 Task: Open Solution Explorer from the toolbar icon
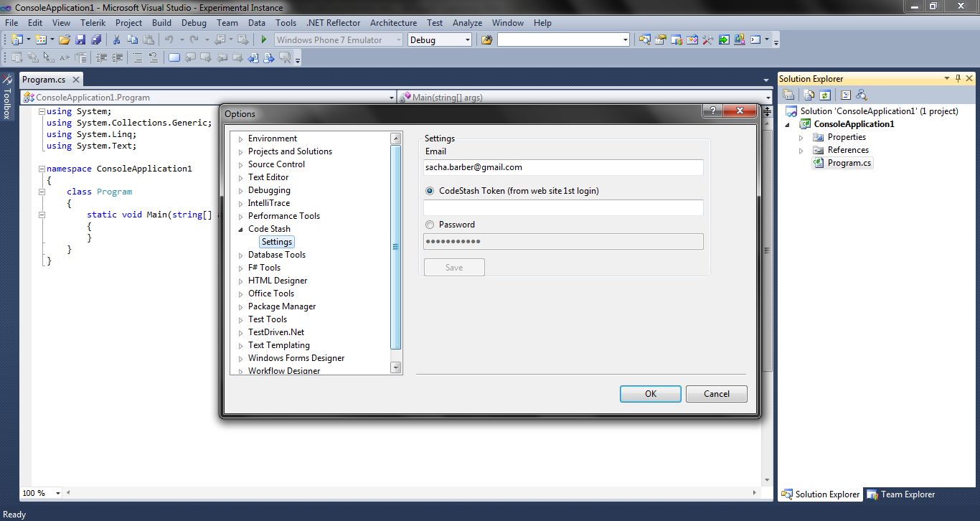click(644, 39)
